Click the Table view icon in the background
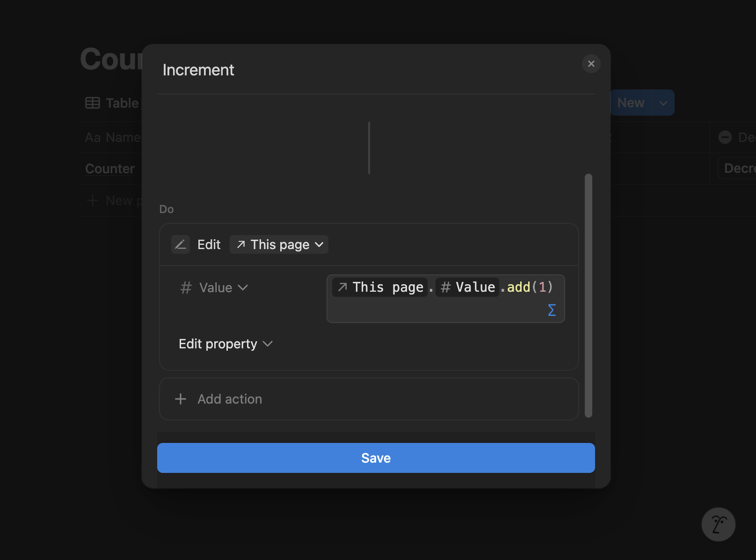The height and width of the screenshot is (560, 756). (x=92, y=103)
